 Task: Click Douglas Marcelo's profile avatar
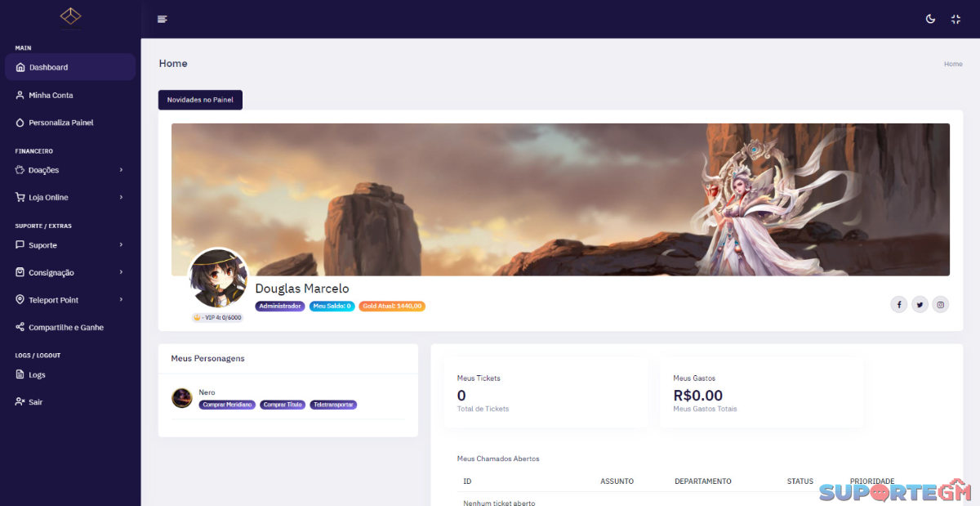point(218,279)
